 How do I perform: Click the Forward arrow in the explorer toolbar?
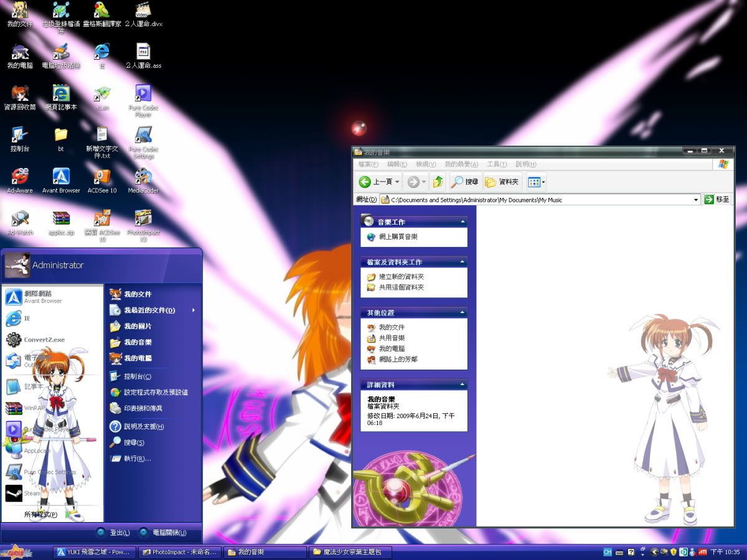(x=413, y=182)
